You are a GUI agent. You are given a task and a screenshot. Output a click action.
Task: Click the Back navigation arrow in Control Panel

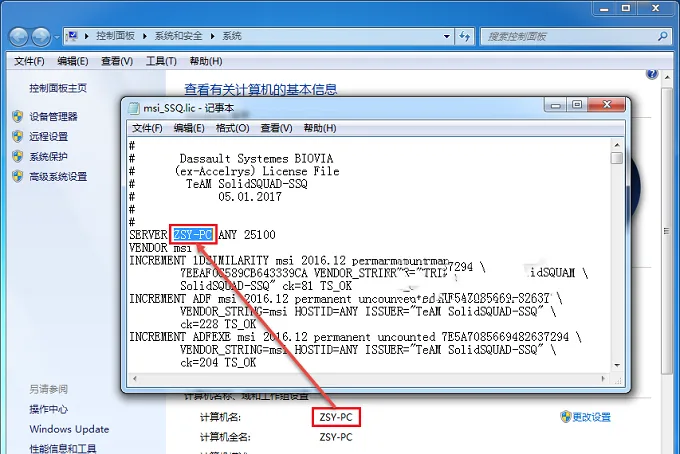coord(19,37)
